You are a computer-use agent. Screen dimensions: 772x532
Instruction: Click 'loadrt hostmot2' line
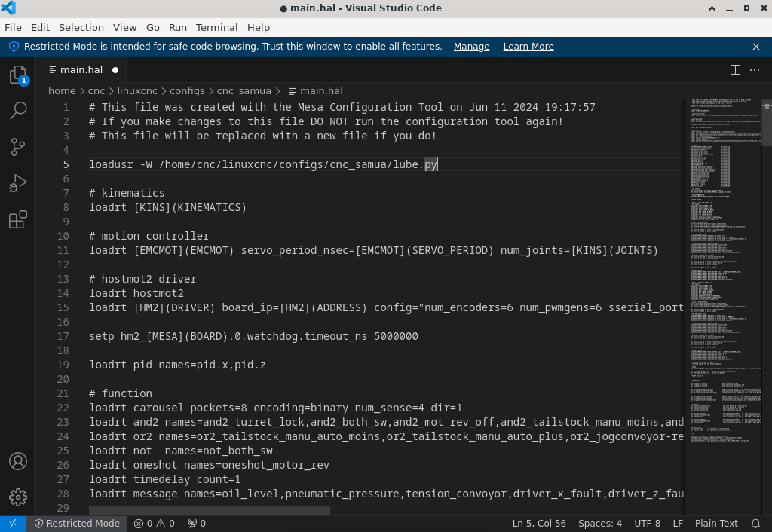click(x=136, y=293)
